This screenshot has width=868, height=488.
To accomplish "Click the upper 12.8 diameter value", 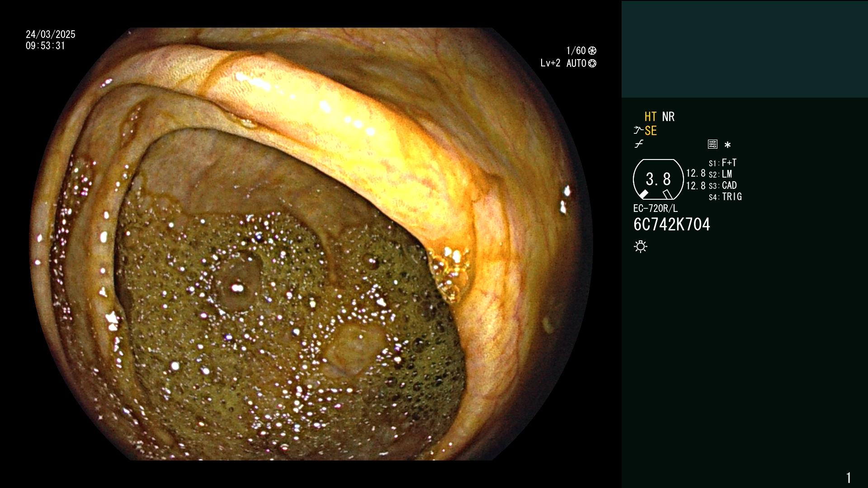I will (x=696, y=174).
